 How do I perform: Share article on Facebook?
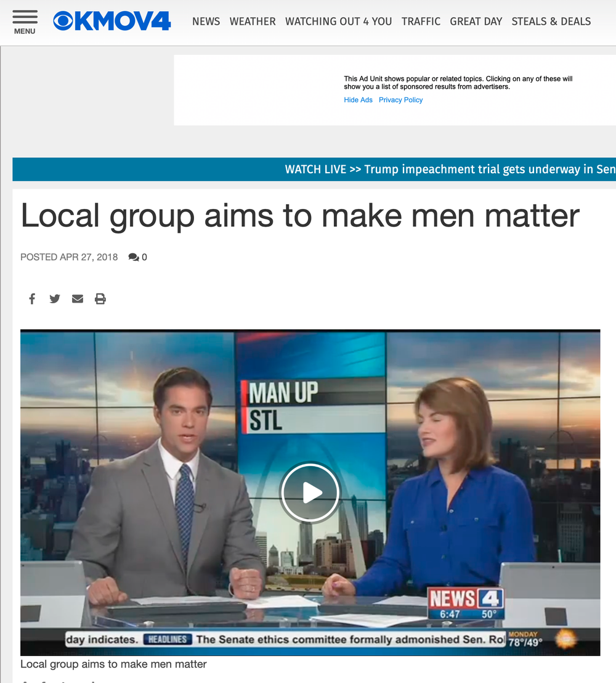[32, 299]
